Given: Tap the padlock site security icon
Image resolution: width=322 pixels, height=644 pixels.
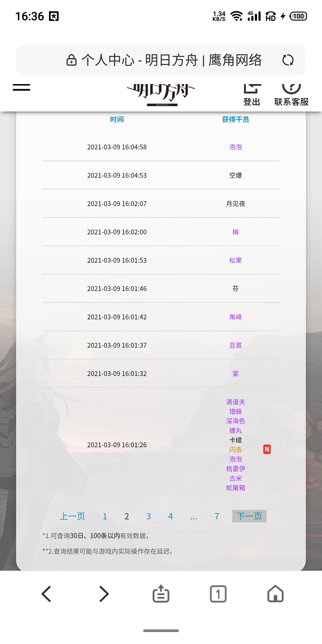Looking at the screenshot, I should (71, 60).
